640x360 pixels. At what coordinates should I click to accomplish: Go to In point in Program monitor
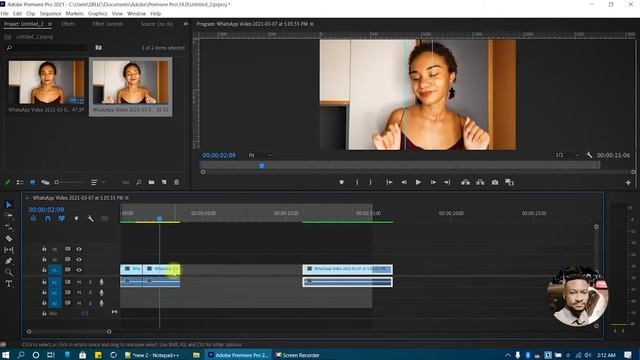pos(389,182)
